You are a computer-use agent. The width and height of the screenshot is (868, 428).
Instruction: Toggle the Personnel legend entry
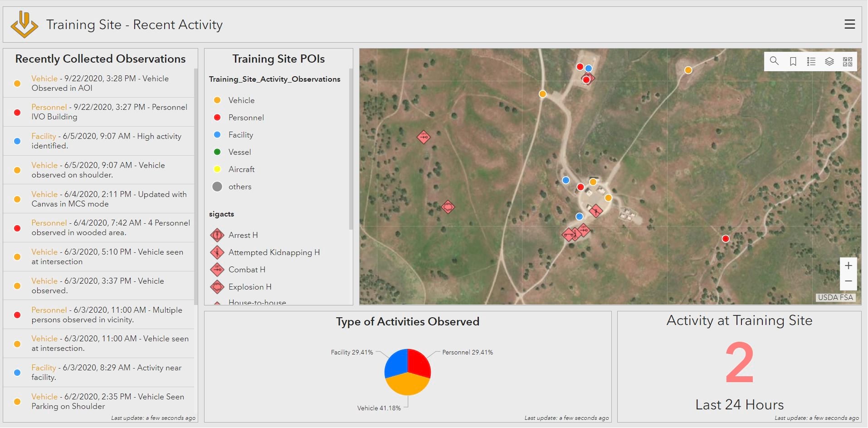coord(246,117)
